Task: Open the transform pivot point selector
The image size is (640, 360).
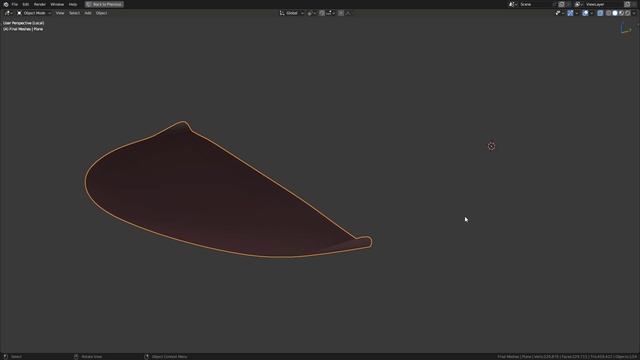Action: 311,13
